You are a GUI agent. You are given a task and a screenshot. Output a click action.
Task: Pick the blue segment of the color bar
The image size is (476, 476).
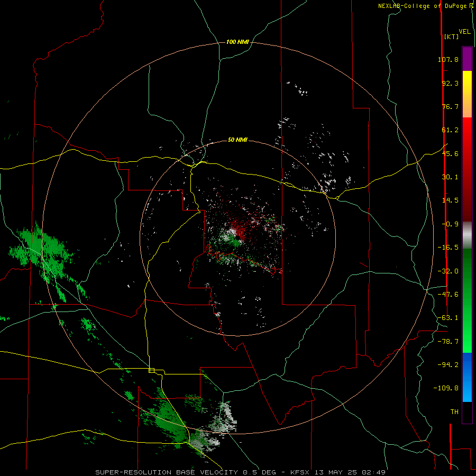coord(467,377)
